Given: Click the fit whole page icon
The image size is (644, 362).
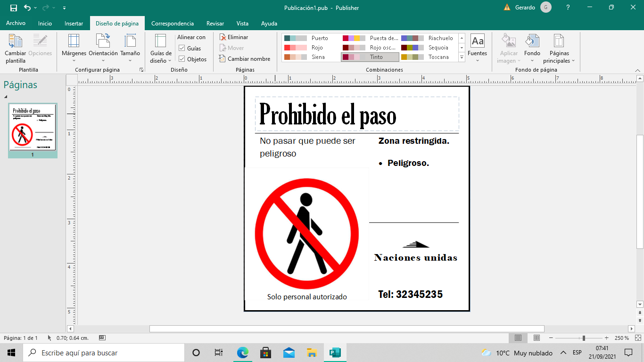Looking at the screenshot, I should pyautogui.click(x=638, y=338).
